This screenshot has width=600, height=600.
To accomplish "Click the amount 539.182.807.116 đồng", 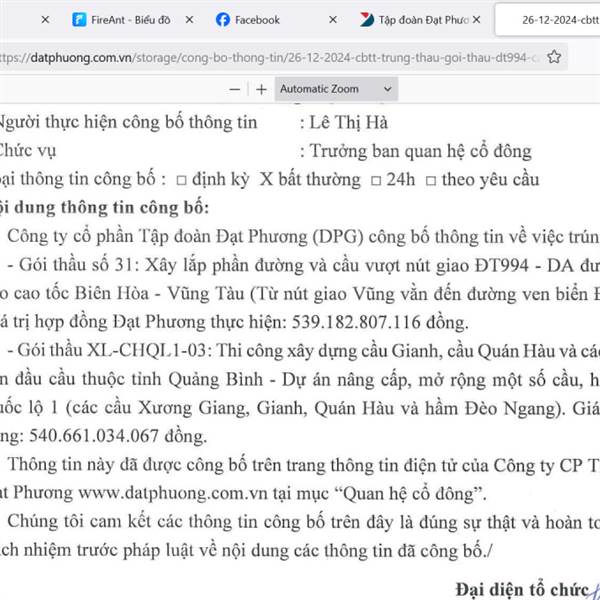I will 380,322.
